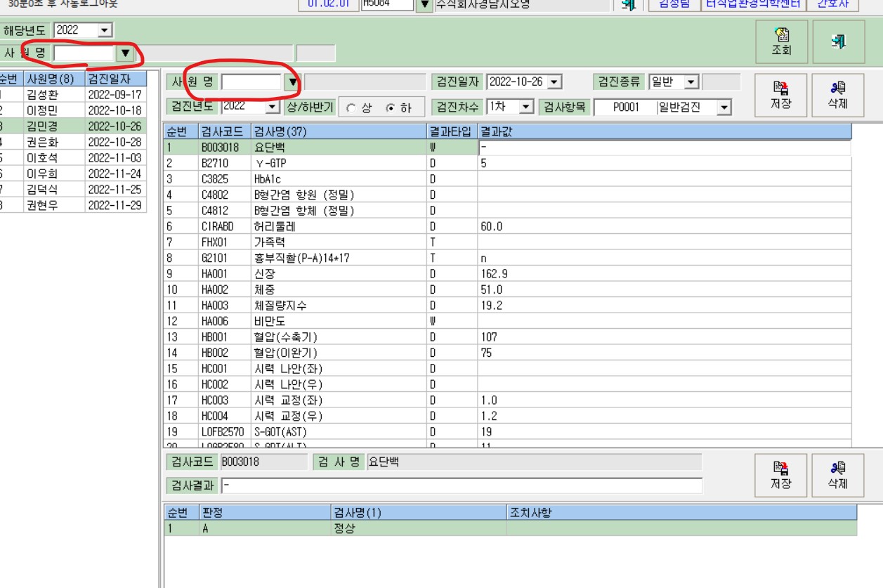Open the black arrow lookup in top bar
The height and width of the screenshot is (588, 883).
424,5
